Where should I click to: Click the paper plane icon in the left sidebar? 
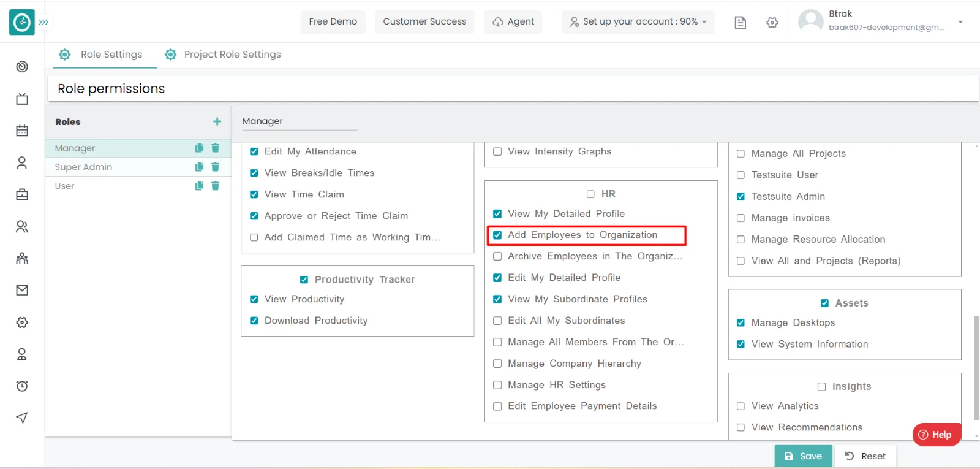tap(22, 418)
